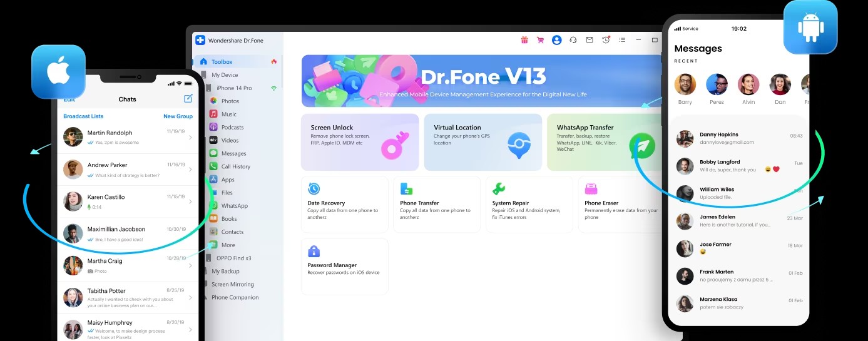Click the headset support icon
The width and height of the screenshot is (868, 341).
click(573, 40)
